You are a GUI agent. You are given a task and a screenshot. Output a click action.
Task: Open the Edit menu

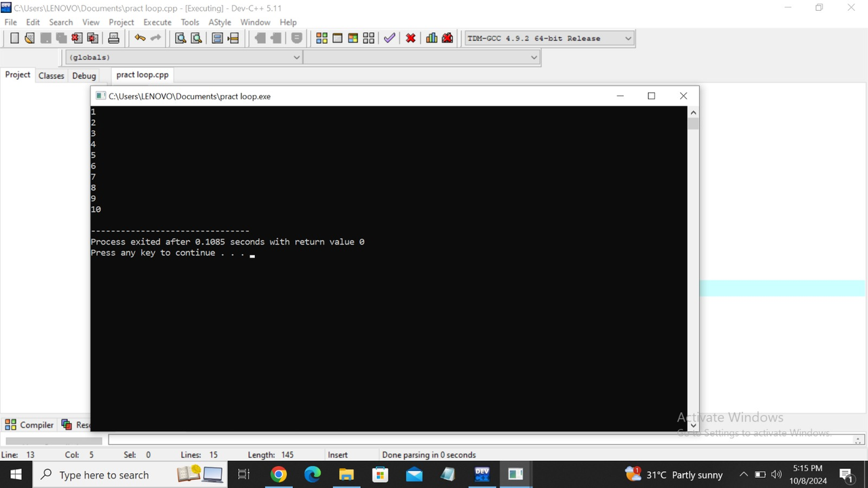coord(33,22)
